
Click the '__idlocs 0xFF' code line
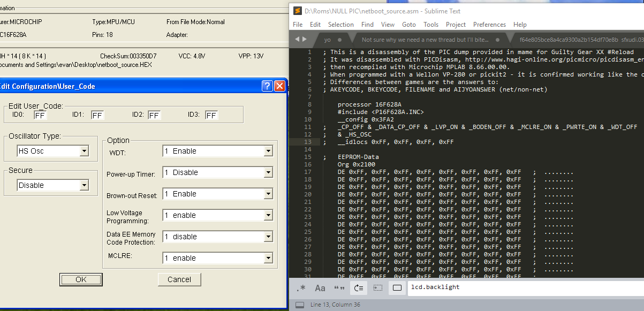pyautogui.click(x=396, y=142)
